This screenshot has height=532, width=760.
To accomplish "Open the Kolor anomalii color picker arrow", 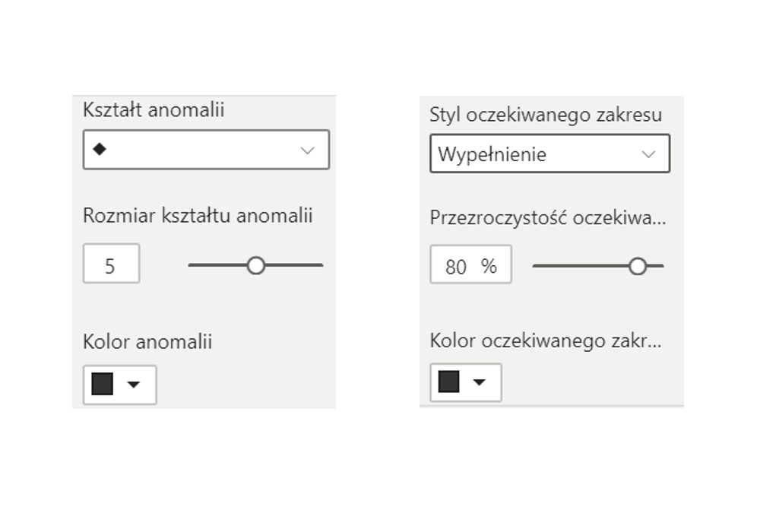I will pyautogui.click(x=134, y=385).
